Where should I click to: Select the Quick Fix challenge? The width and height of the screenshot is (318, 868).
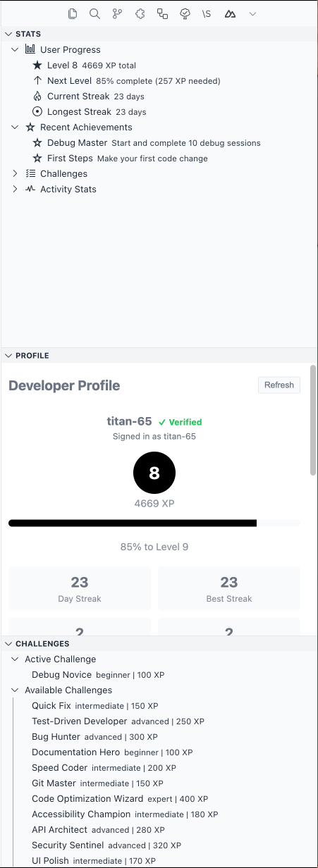tap(159, 705)
